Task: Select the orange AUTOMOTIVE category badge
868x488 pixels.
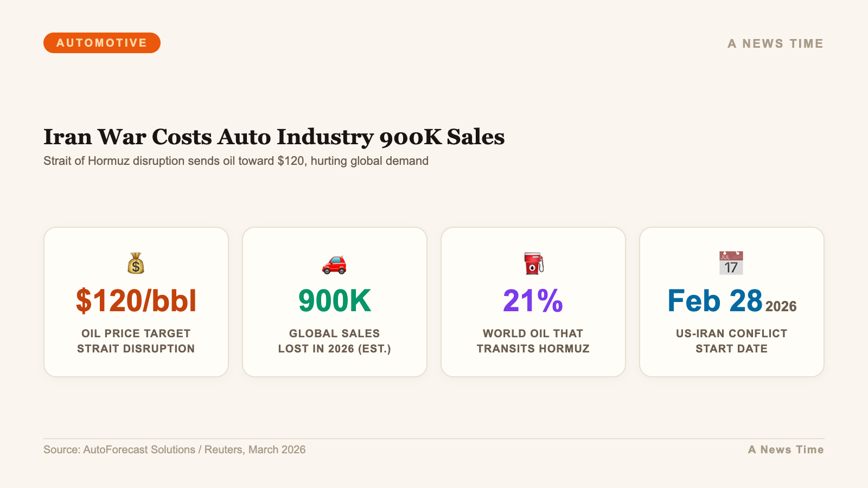Action: (x=102, y=43)
